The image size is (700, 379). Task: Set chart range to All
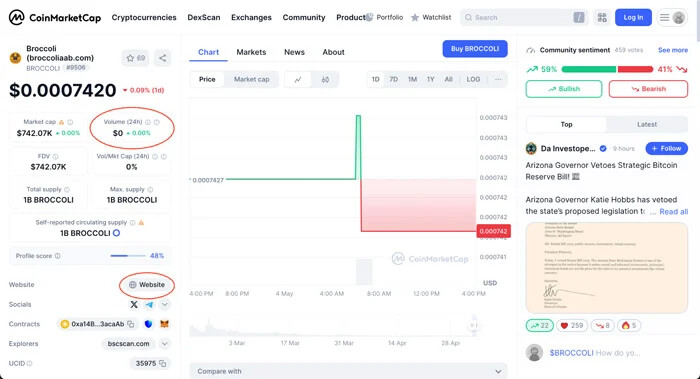[x=448, y=79]
